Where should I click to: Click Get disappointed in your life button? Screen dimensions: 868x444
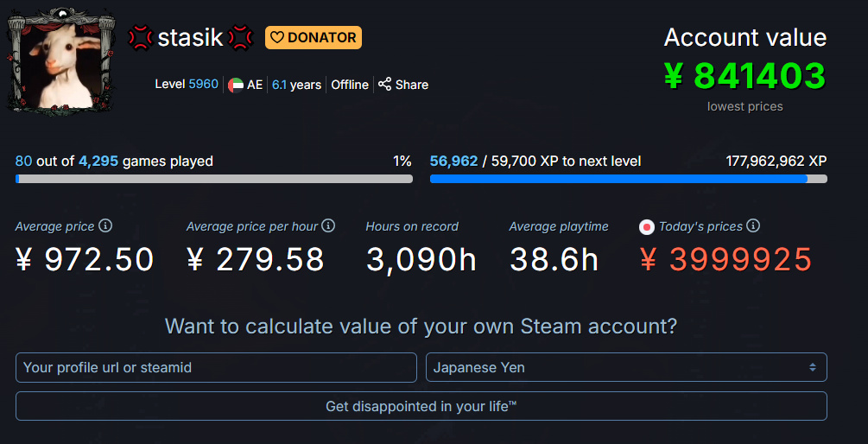[x=421, y=406]
